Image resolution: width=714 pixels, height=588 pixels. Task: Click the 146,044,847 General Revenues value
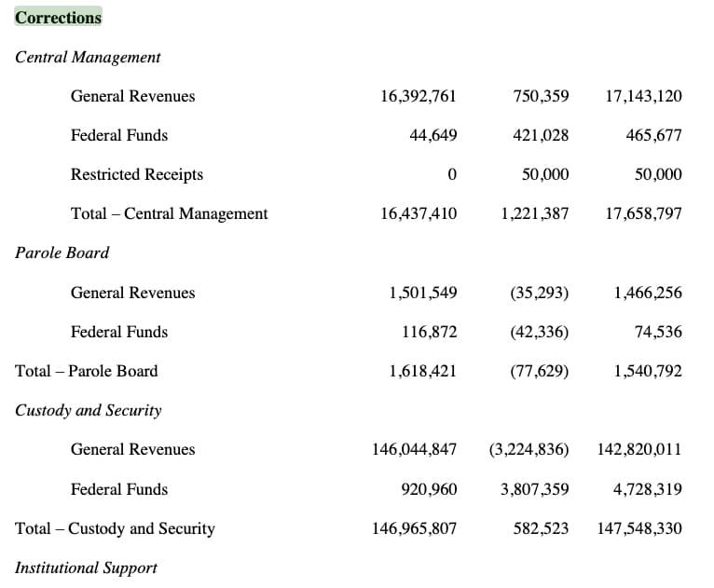tap(414, 450)
